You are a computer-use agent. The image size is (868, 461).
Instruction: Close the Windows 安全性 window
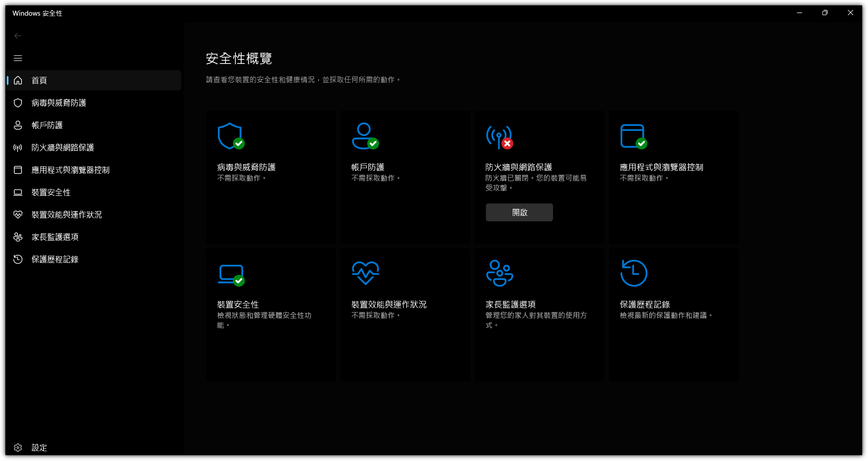pyautogui.click(x=851, y=13)
